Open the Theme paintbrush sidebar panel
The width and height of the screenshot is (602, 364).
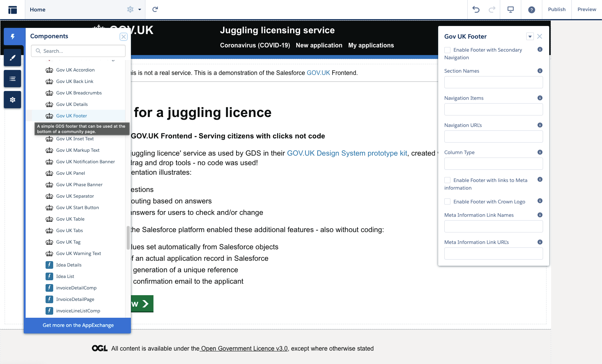click(x=13, y=58)
